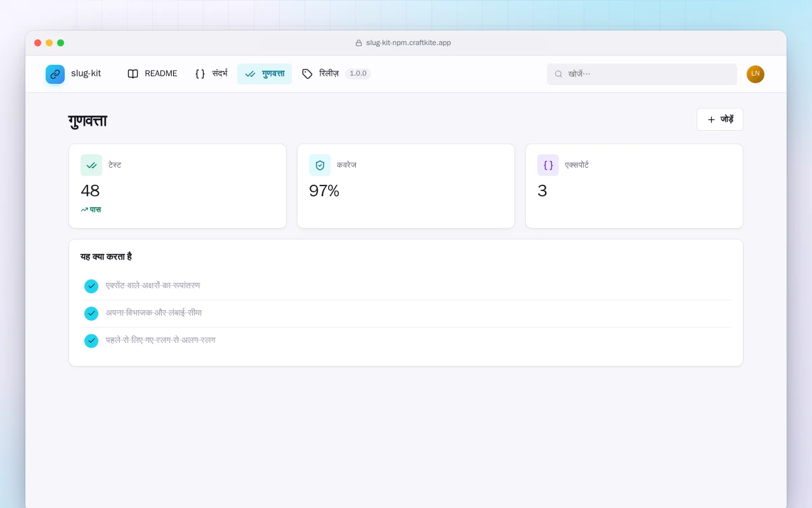
Task: Click the जोड़ें add button
Action: click(720, 119)
